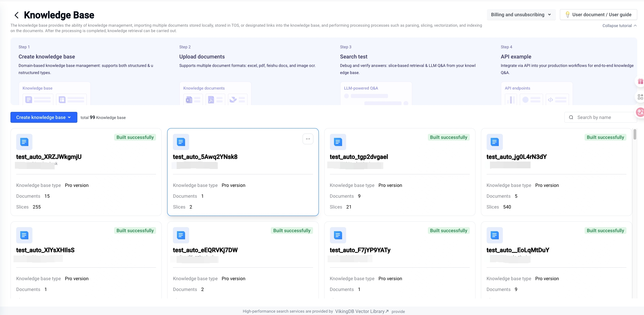Click the lightbulb icon in User document button
This screenshot has width=644, height=315.
(567, 15)
